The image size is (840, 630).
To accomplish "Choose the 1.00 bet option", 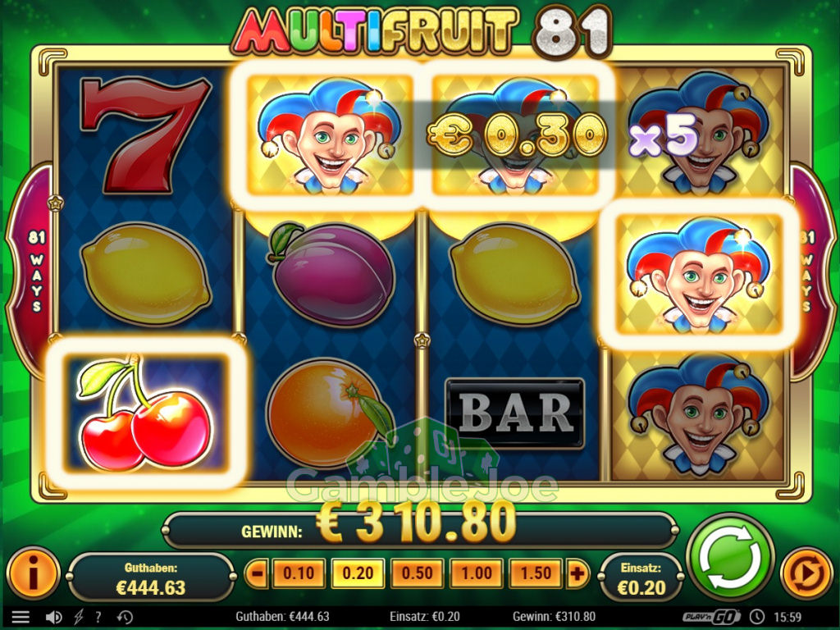I will point(477,573).
